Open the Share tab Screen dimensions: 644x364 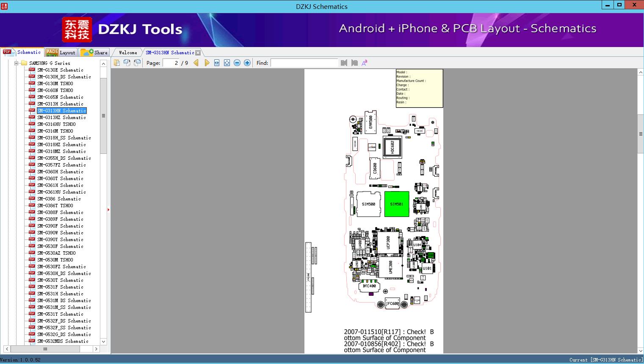pos(94,53)
